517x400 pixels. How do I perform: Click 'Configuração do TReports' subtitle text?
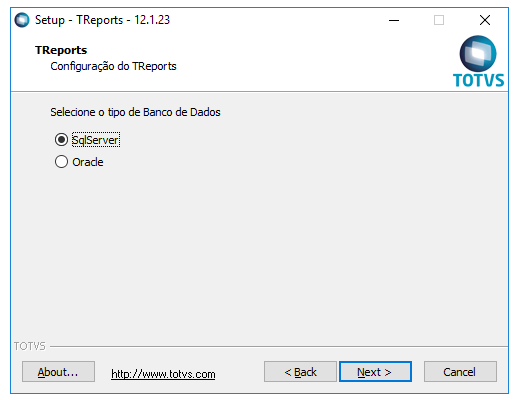pyautogui.click(x=113, y=66)
